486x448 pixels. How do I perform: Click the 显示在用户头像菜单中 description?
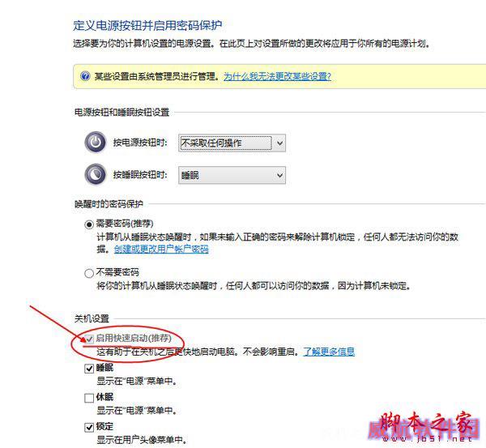[142, 440]
